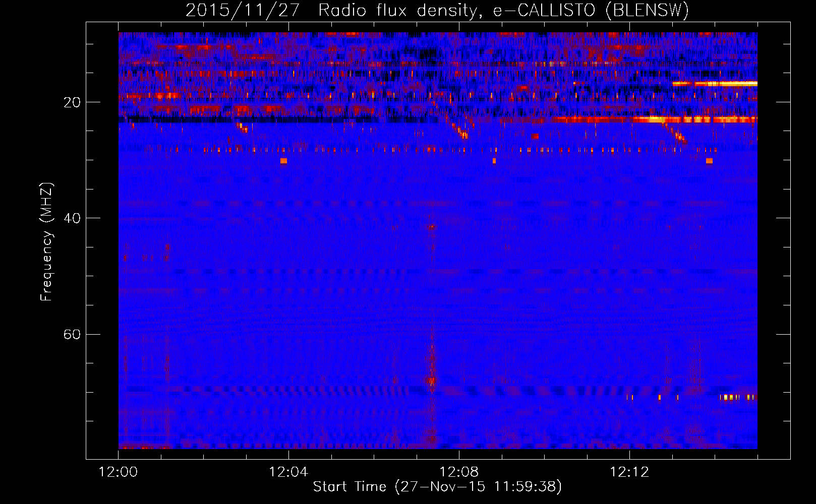Click the 20 MHz frequency tick label
This screenshot has height=504, width=816.
(72, 102)
